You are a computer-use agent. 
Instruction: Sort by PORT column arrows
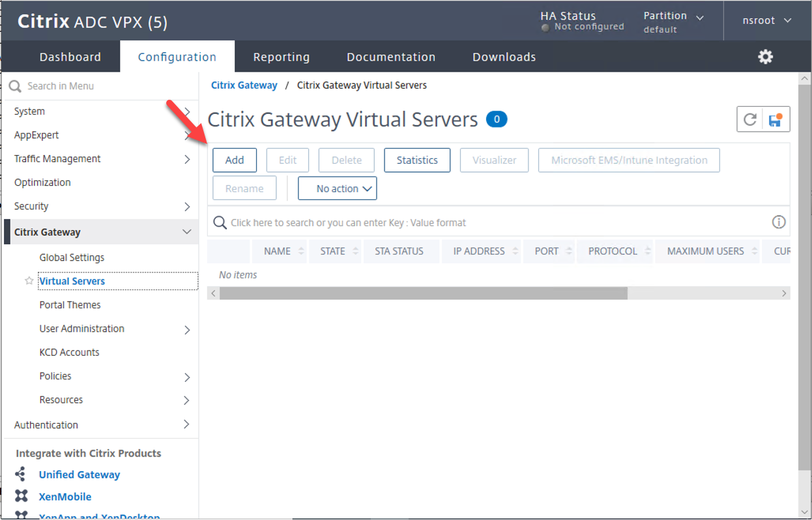point(569,251)
